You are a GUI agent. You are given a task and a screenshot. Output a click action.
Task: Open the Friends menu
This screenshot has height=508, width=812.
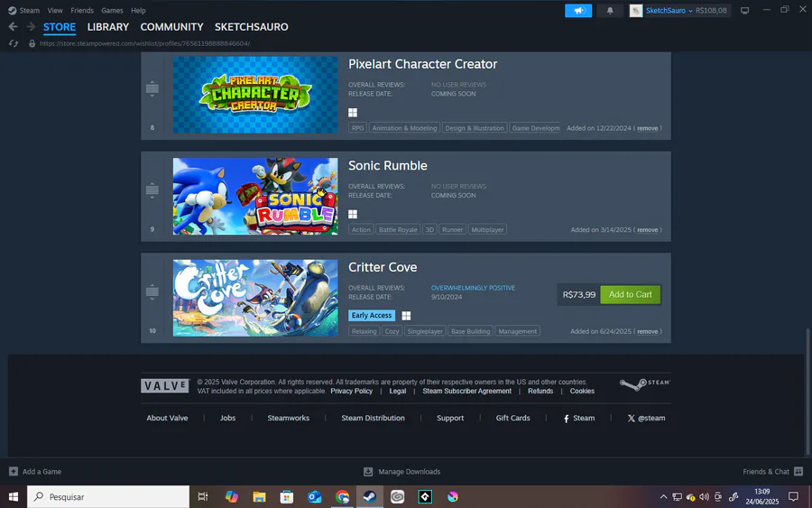[82, 10]
